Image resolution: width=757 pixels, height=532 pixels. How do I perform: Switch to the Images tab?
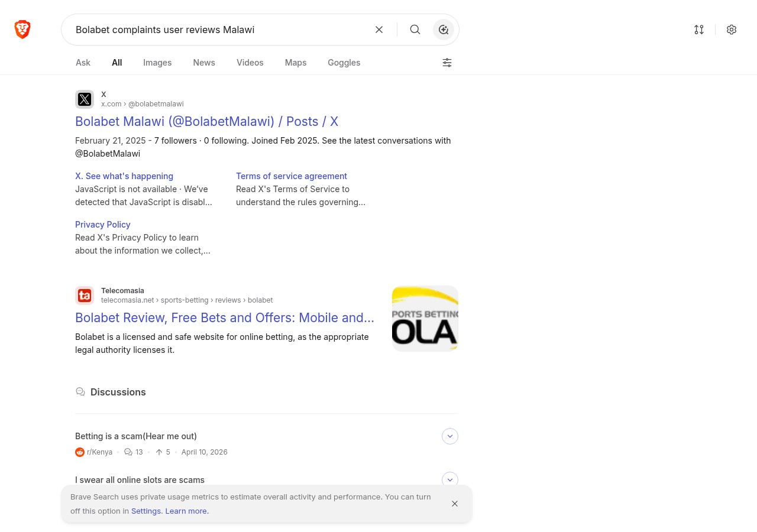157,63
